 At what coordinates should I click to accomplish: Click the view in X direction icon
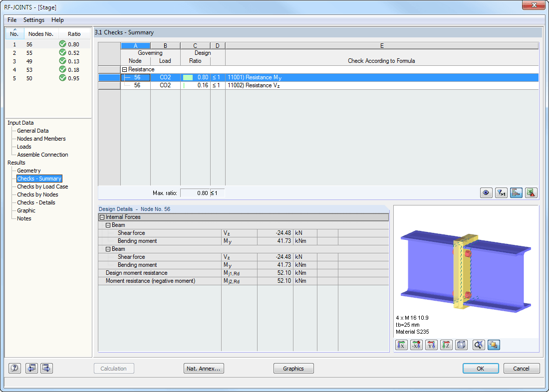click(x=401, y=345)
